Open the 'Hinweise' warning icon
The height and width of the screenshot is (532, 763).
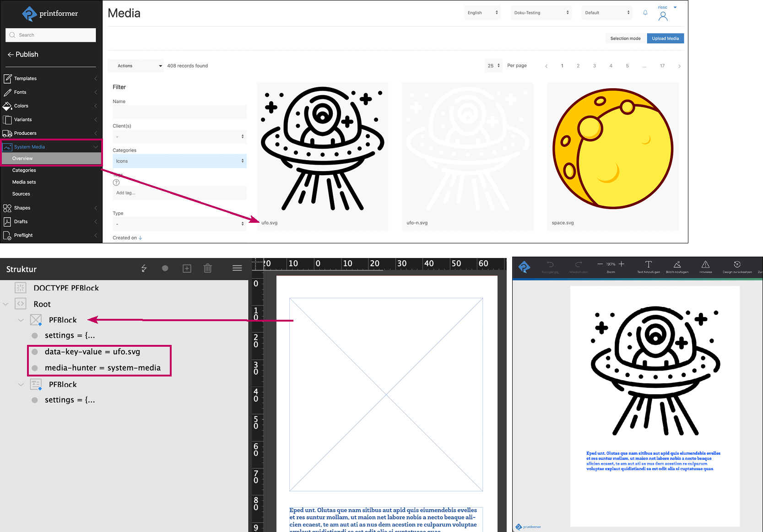pos(705,265)
